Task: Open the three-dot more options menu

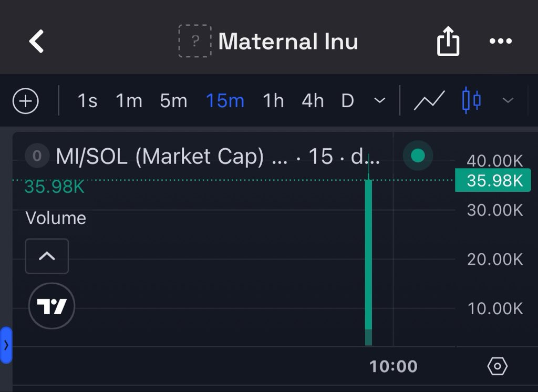Action: [x=501, y=41]
